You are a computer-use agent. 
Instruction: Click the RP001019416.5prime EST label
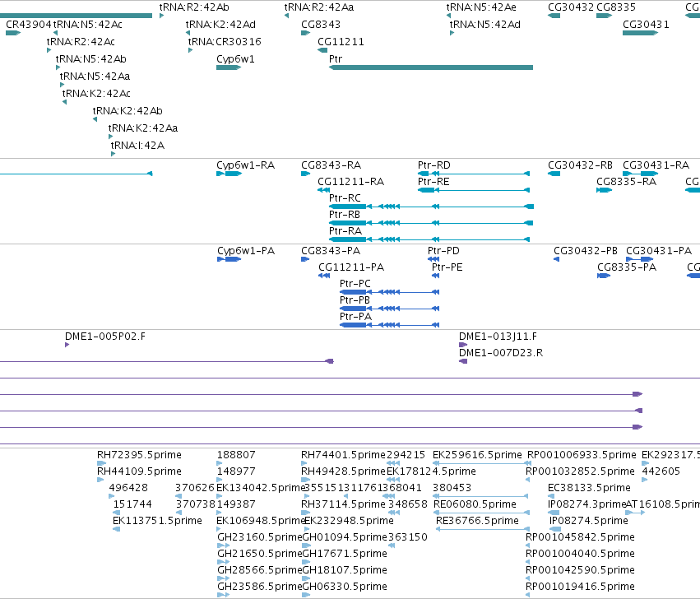point(580,587)
